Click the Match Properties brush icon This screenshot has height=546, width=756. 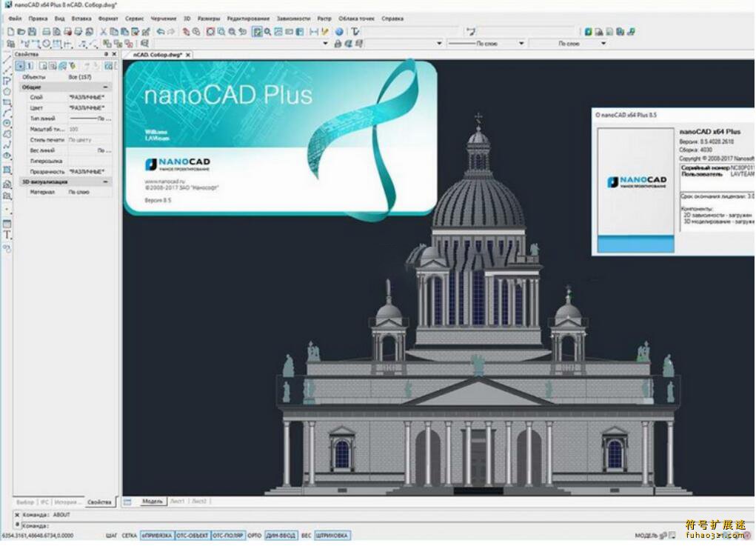tap(146, 32)
